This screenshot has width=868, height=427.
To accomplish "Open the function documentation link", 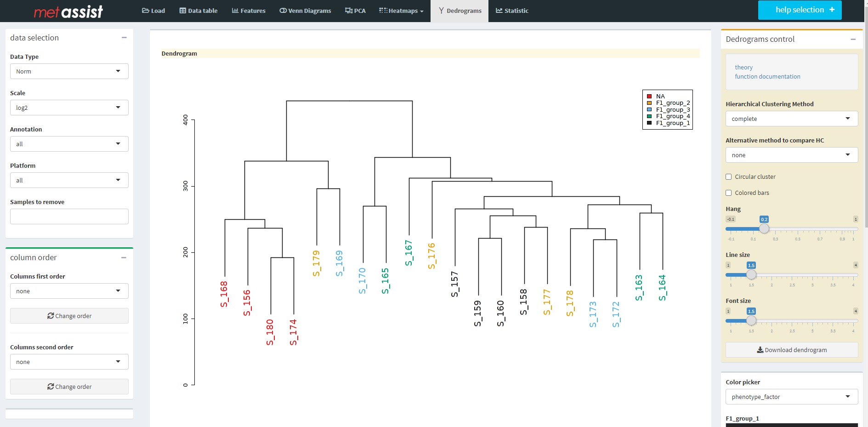I will pyautogui.click(x=767, y=77).
